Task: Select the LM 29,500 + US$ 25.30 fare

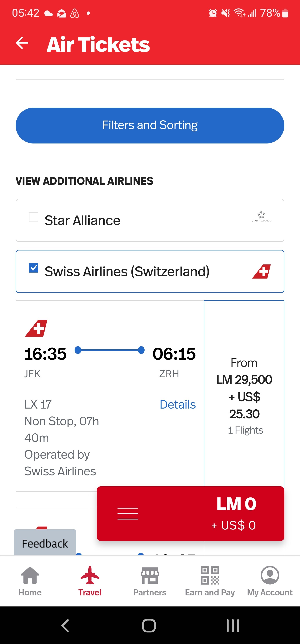Action: click(244, 396)
